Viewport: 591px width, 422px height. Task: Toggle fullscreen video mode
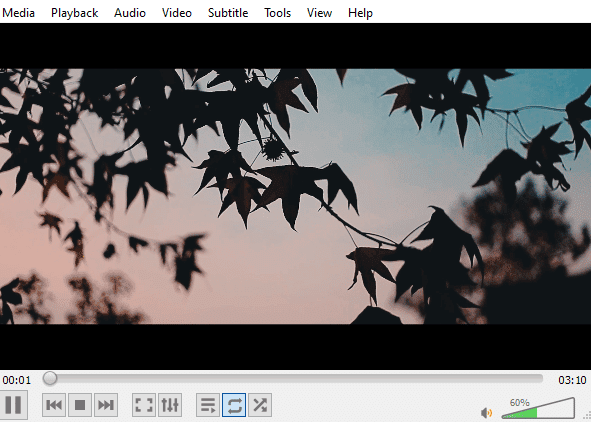144,405
